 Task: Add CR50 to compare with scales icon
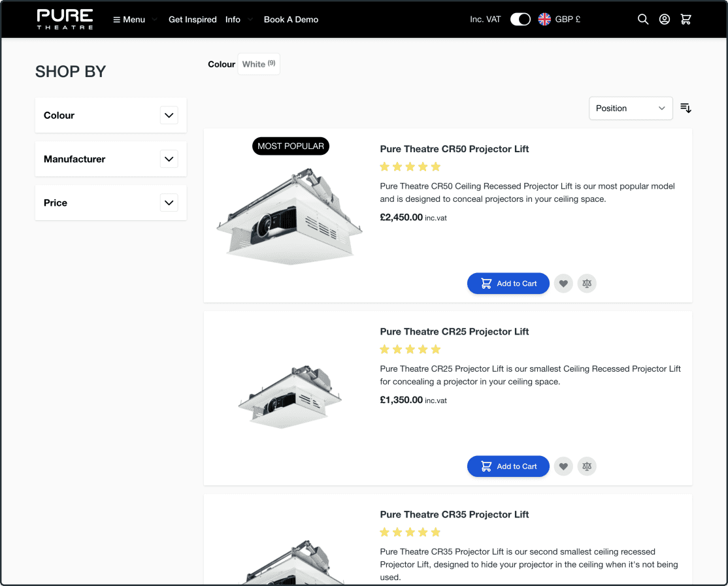click(587, 284)
